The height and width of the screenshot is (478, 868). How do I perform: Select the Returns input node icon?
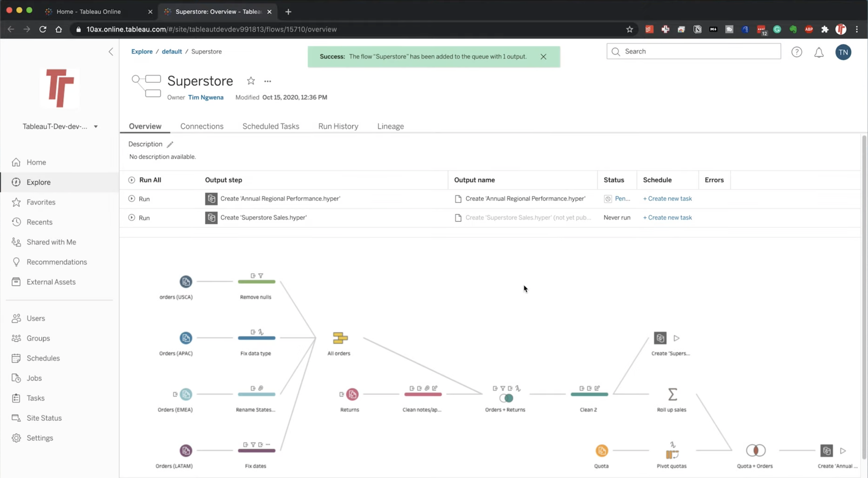point(352,394)
